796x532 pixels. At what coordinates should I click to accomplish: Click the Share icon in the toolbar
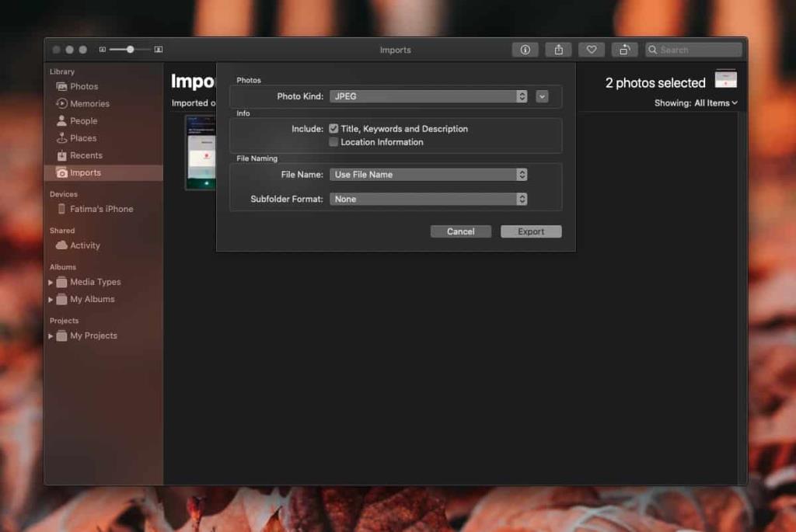[x=558, y=49]
